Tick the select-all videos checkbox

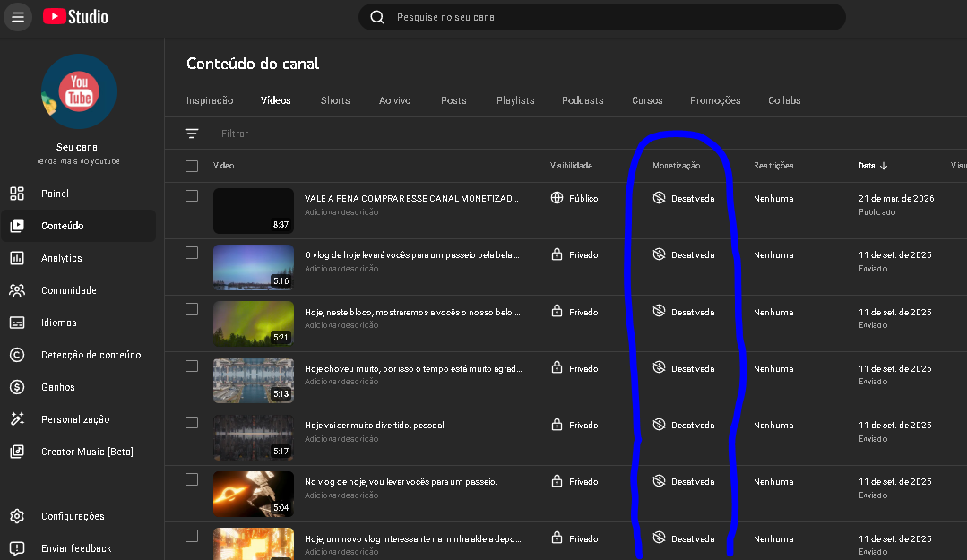192,166
